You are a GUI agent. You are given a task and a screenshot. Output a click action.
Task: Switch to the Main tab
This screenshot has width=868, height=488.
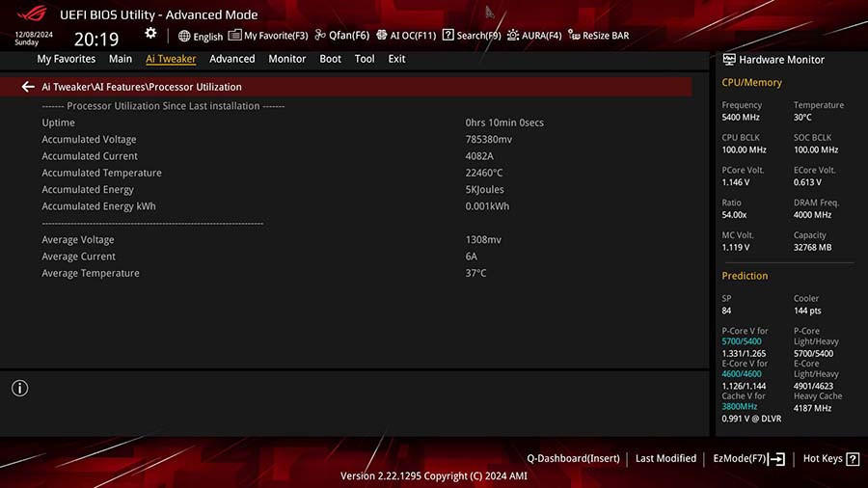pyautogui.click(x=121, y=59)
